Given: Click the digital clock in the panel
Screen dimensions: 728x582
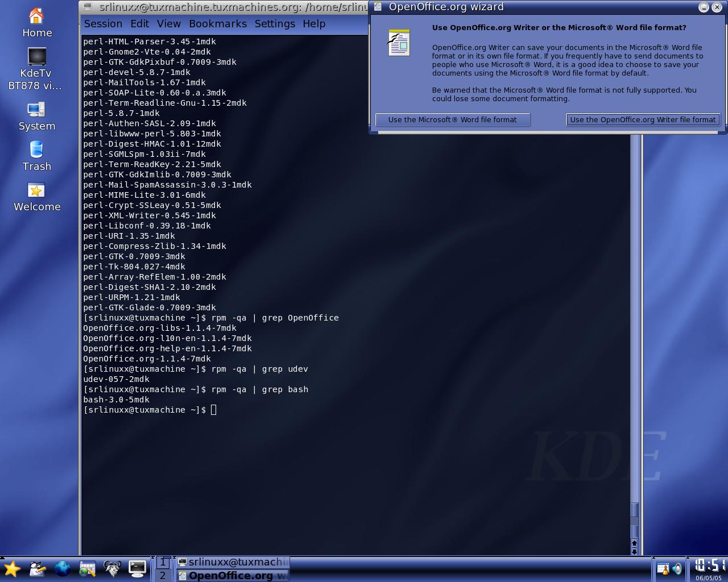Looking at the screenshot, I should click(710, 566).
